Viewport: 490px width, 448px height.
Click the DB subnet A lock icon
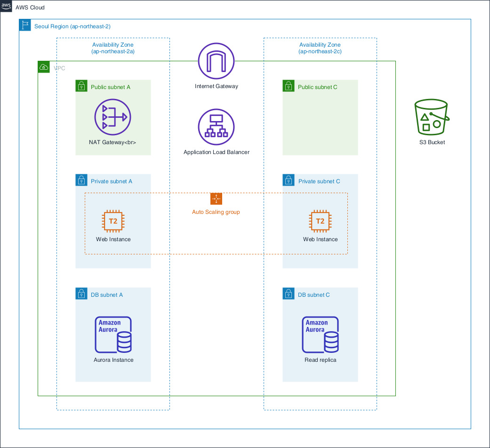click(x=81, y=293)
